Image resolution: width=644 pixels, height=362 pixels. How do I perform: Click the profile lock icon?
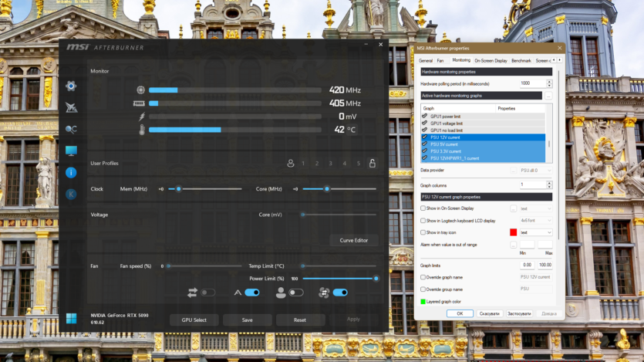point(372,163)
